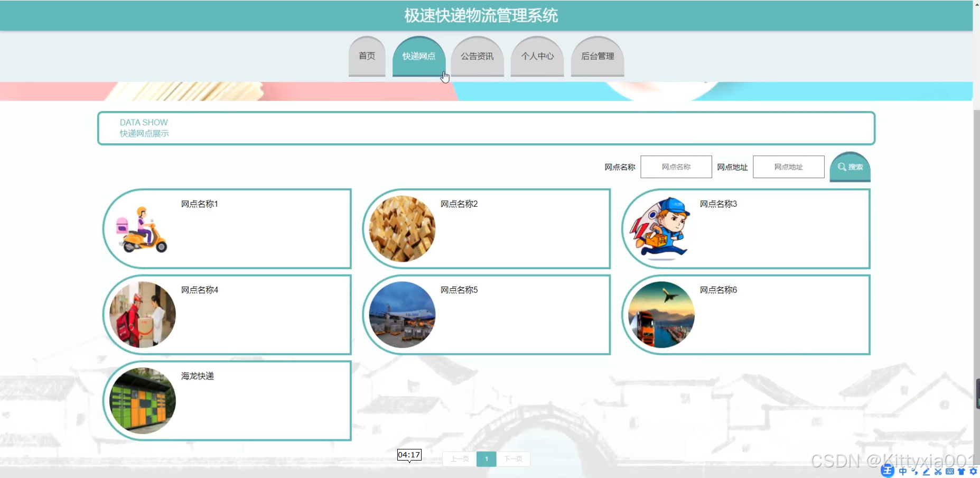Click the input method 王 logo icon

(x=888, y=471)
